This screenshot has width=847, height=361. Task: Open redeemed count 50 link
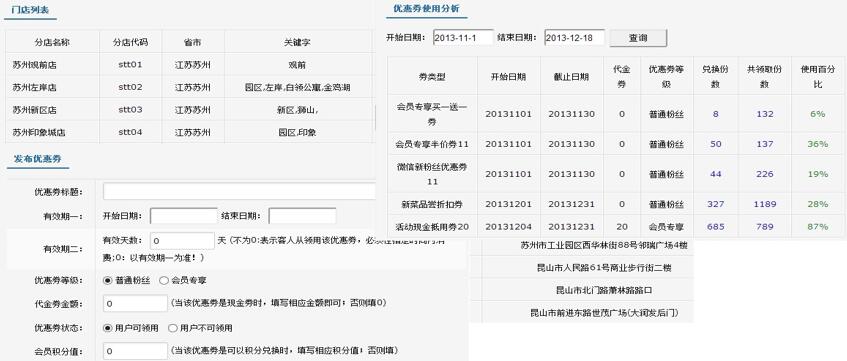(715, 144)
